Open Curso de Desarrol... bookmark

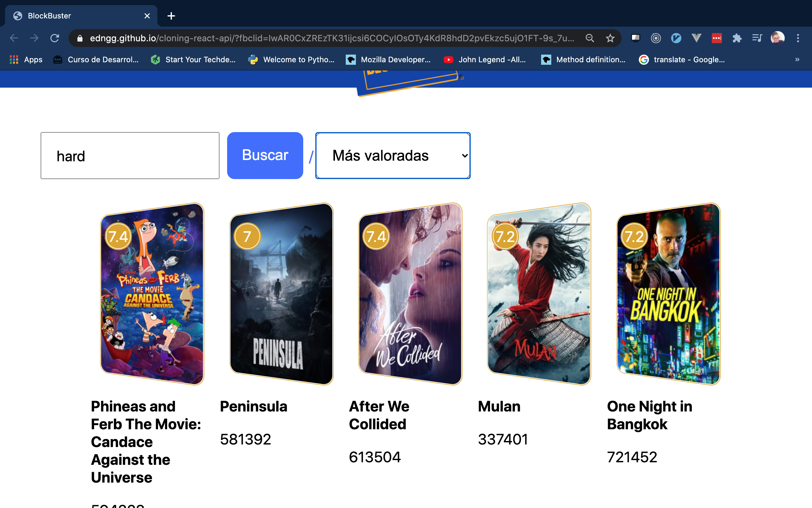[x=96, y=59]
